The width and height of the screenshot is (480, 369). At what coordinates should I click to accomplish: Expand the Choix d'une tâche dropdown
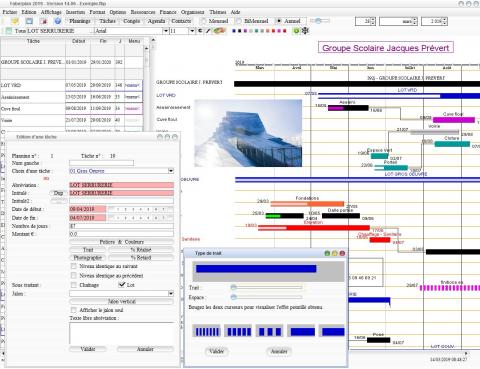(171, 171)
